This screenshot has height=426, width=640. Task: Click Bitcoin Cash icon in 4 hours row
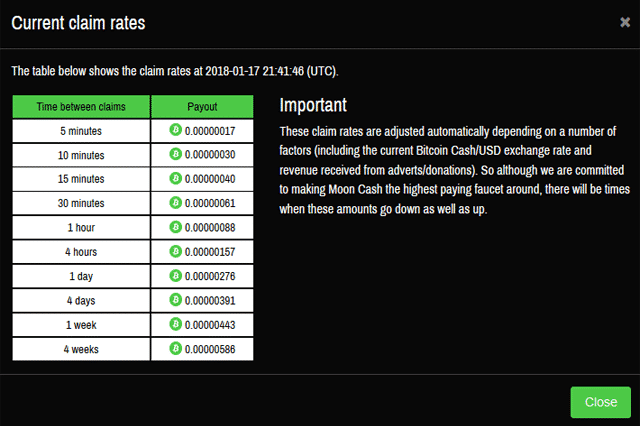[176, 251]
